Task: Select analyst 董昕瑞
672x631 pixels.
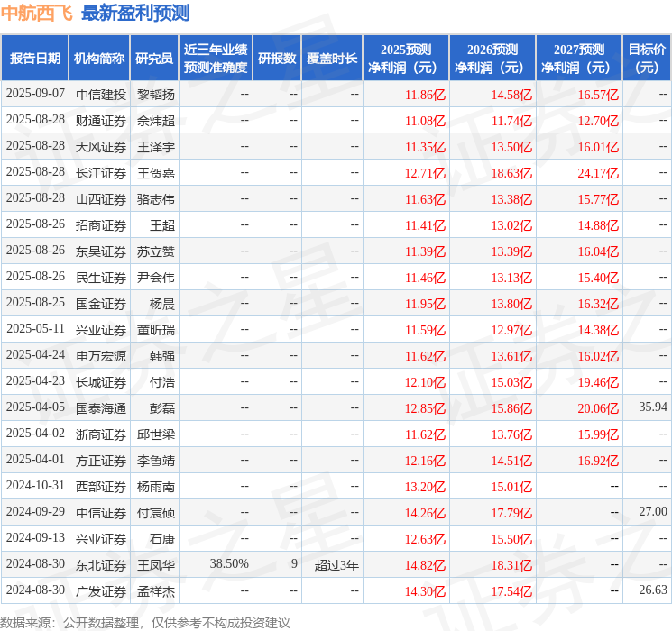Action: 156,330
